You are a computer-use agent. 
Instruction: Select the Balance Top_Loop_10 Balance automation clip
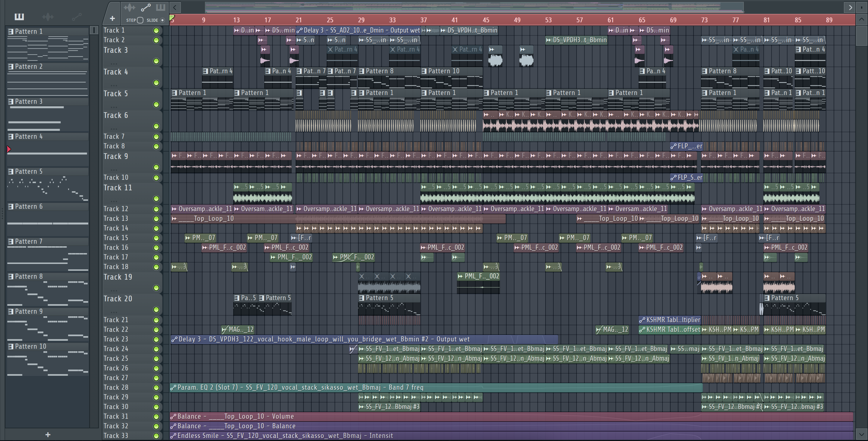511,426
